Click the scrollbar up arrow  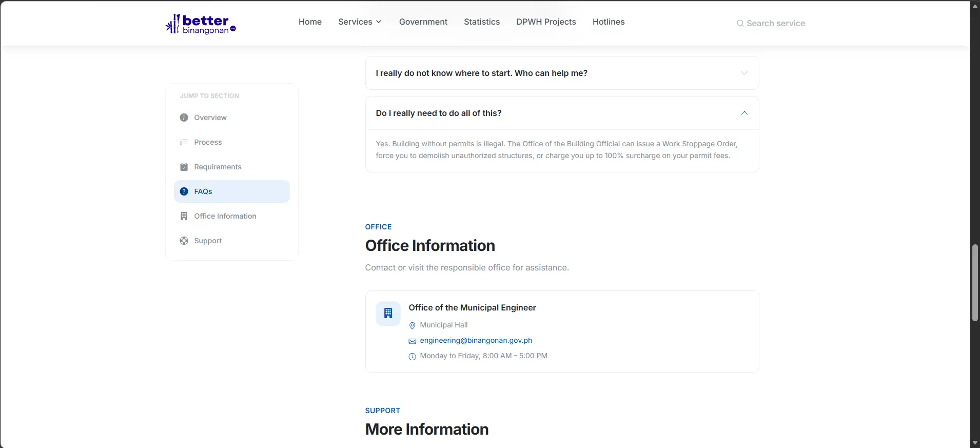tap(975, 6)
